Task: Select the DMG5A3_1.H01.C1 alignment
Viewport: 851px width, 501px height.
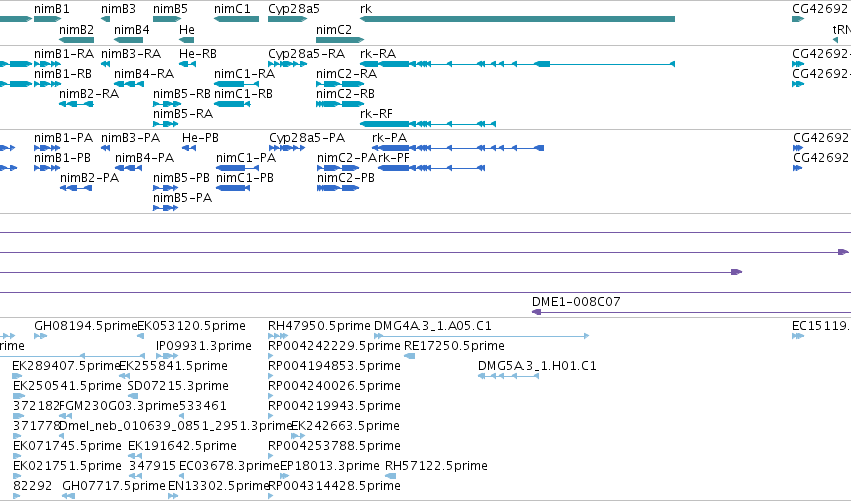Action: [x=509, y=376]
